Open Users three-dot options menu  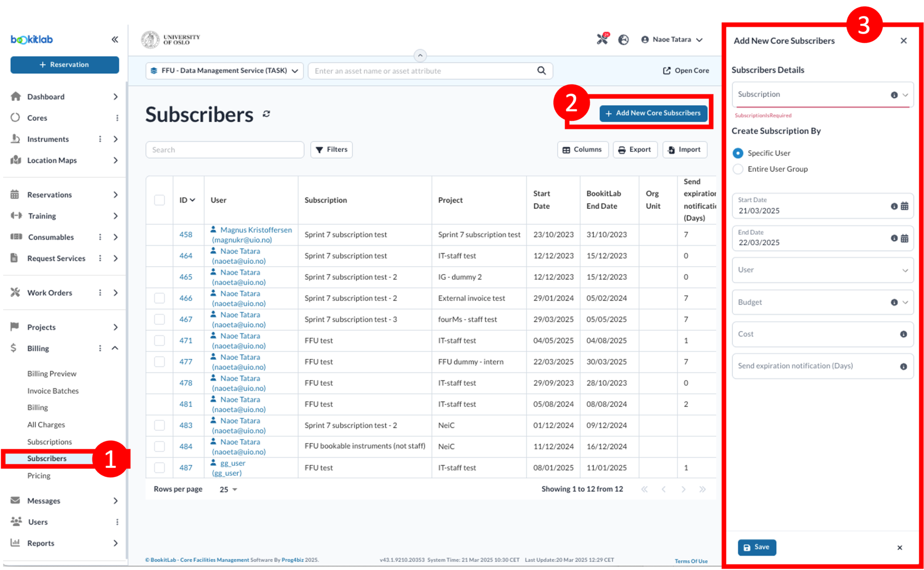[117, 522]
